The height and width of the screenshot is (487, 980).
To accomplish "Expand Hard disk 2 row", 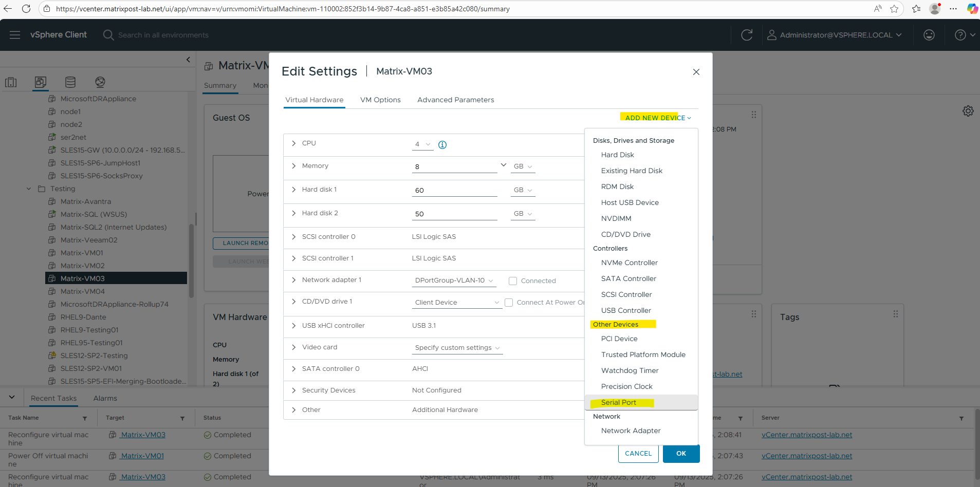I will click(293, 213).
